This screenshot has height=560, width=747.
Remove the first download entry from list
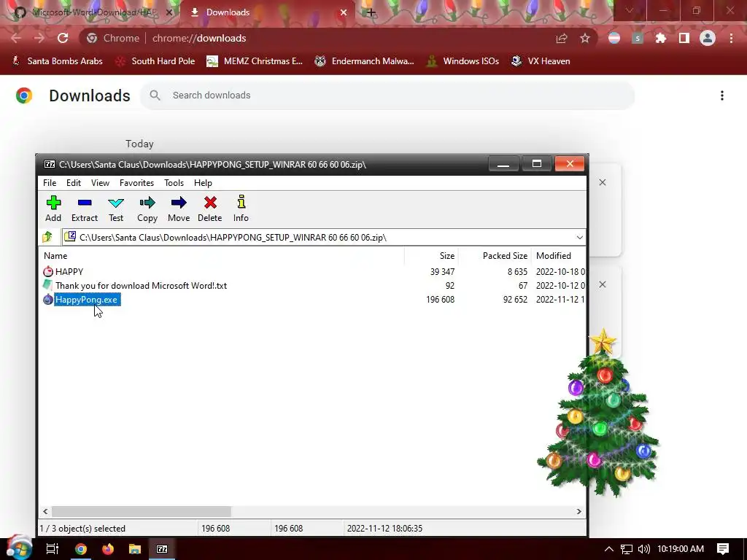point(603,182)
